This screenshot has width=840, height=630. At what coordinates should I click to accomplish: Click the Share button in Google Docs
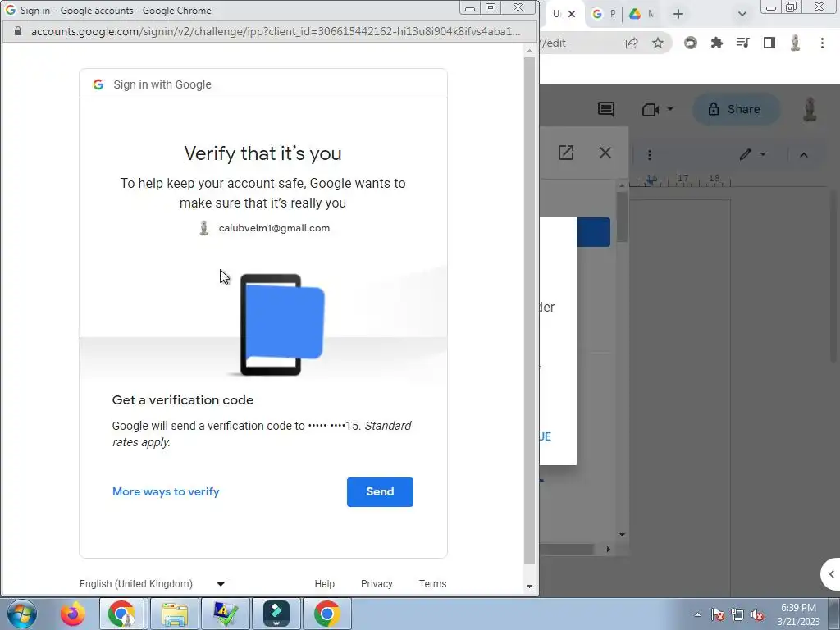pyautogui.click(x=736, y=109)
